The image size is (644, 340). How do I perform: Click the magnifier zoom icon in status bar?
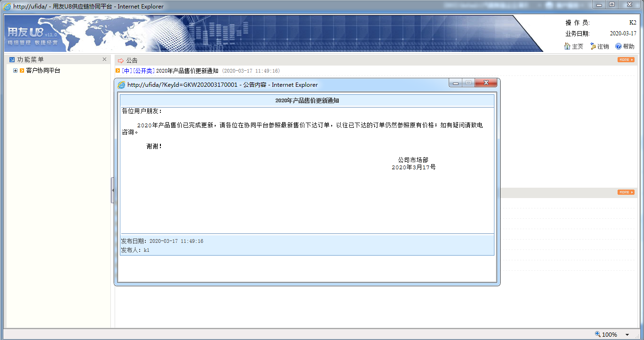pos(597,334)
